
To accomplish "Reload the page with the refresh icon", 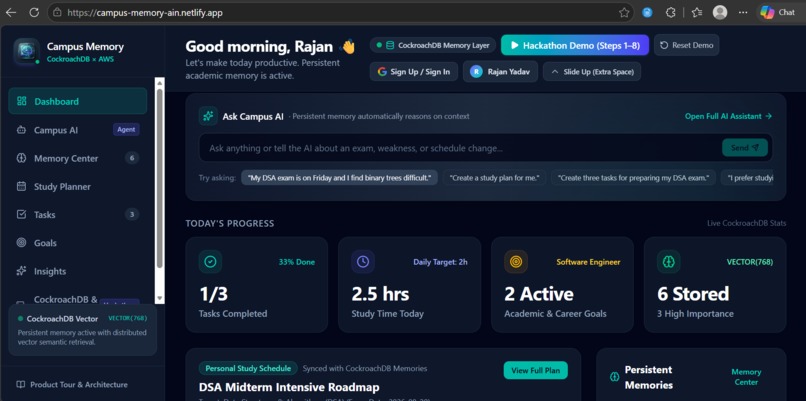I will point(34,12).
